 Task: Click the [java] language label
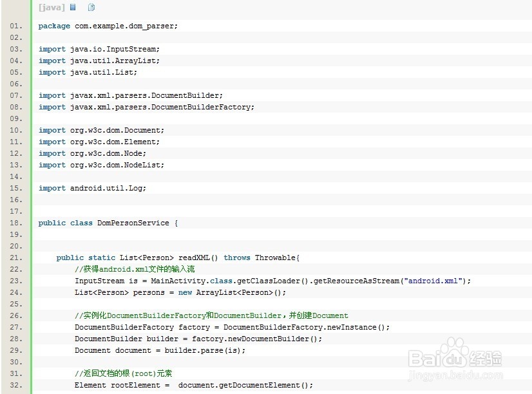[x=52, y=7]
